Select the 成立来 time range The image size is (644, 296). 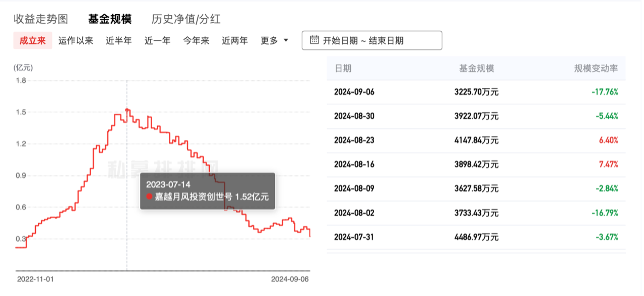(x=32, y=41)
